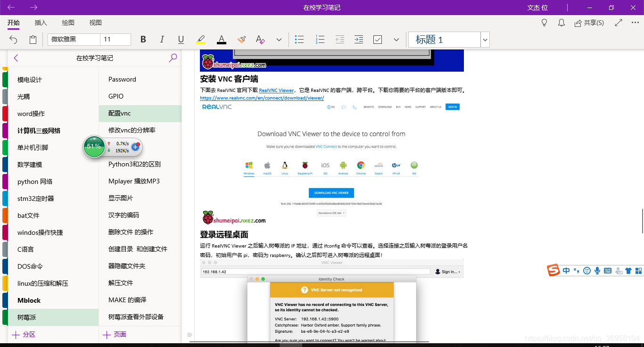Click the Sogou S input method icon
The image size is (644, 347).
coord(553,270)
